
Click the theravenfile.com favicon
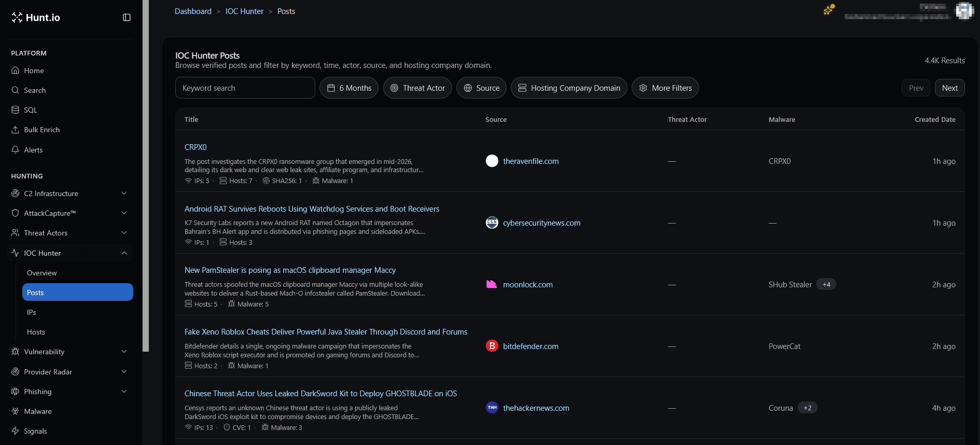point(492,161)
